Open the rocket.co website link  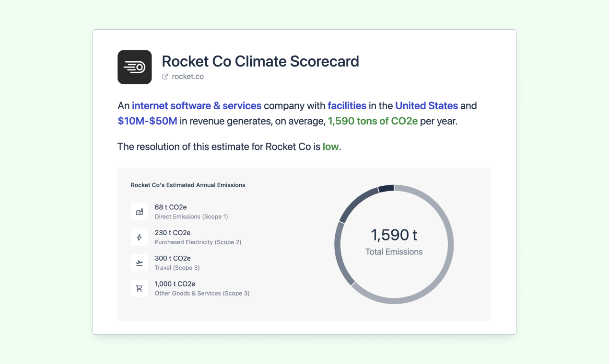187,77
